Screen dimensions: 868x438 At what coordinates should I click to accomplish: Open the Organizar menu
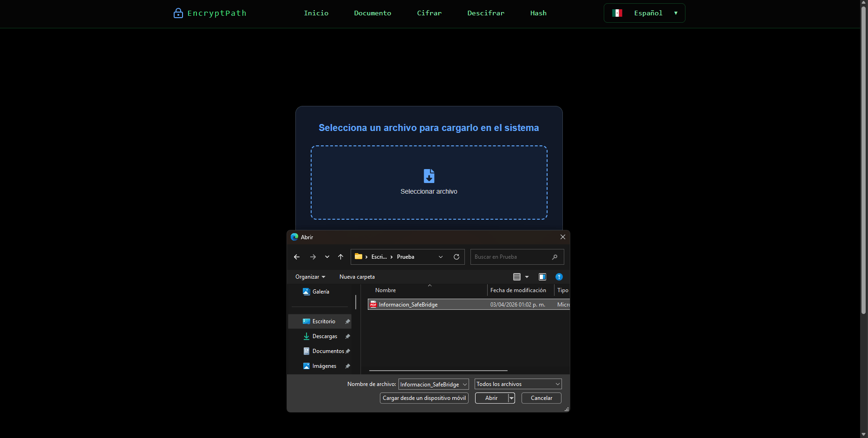(x=310, y=277)
